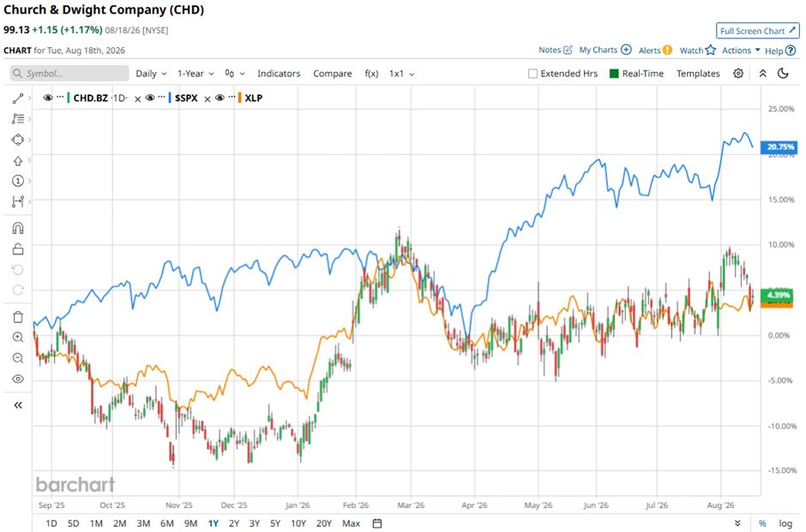Click the Watch star icon
The width and height of the screenshot is (806, 532).
[710, 50]
